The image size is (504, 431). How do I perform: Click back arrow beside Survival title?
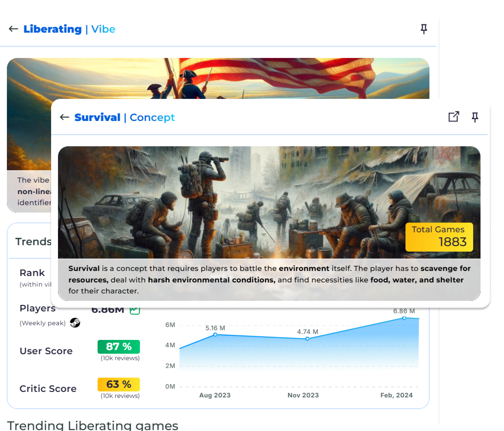64,117
